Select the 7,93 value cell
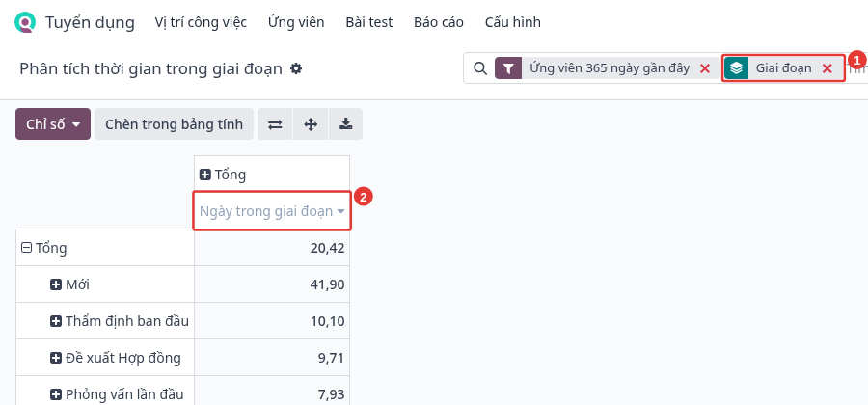This screenshot has height=405, width=868. coord(272,391)
